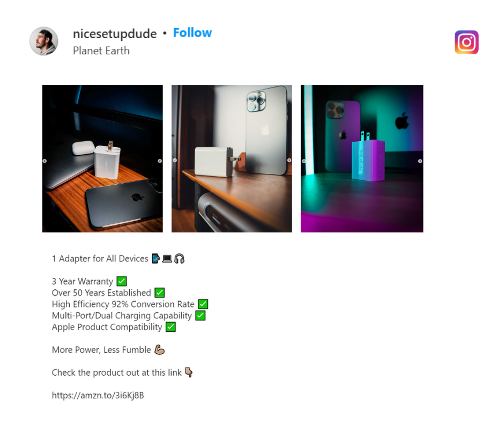Click the nicesetupdude profile avatar
Screen dimensions: 504x423
[x=44, y=41]
